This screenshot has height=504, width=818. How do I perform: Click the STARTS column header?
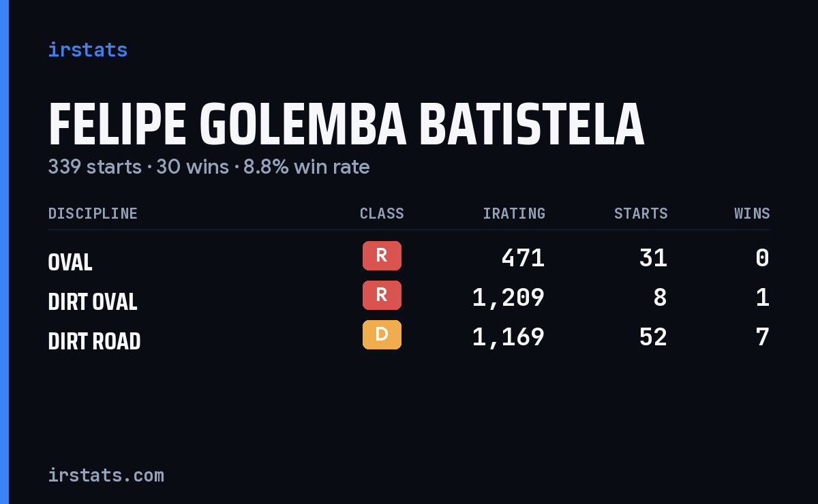coord(641,214)
